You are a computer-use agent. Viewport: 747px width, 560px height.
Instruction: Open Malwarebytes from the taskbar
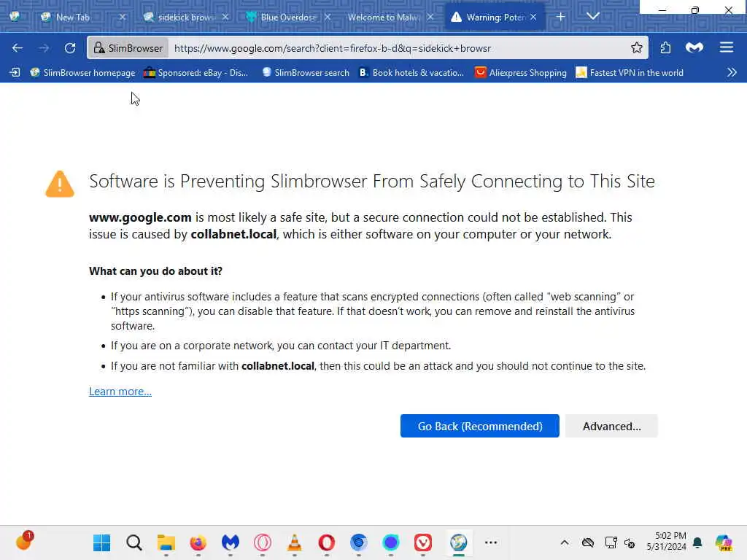pos(230,542)
